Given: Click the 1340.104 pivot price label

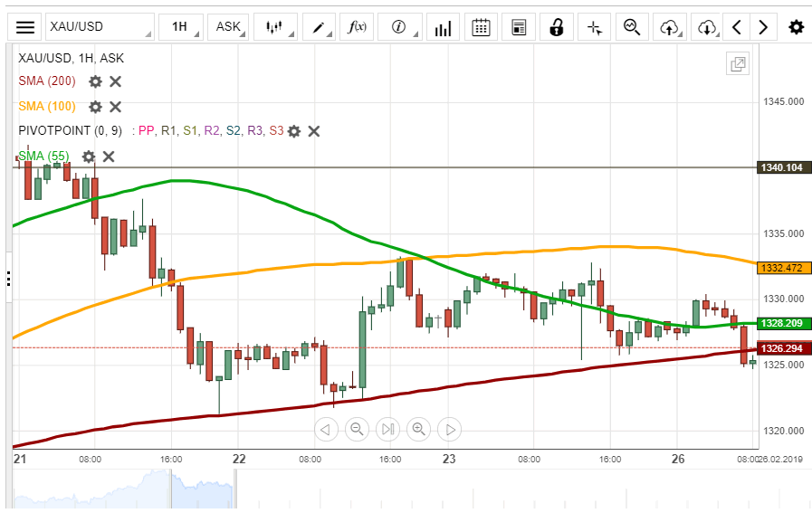Looking at the screenshot, I should (x=784, y=167).
